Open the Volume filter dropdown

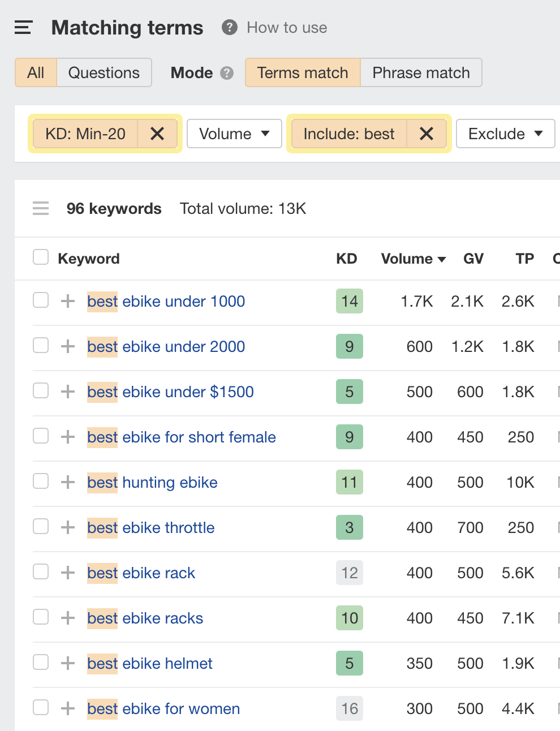pyautogui.click(x=234, y=134)
